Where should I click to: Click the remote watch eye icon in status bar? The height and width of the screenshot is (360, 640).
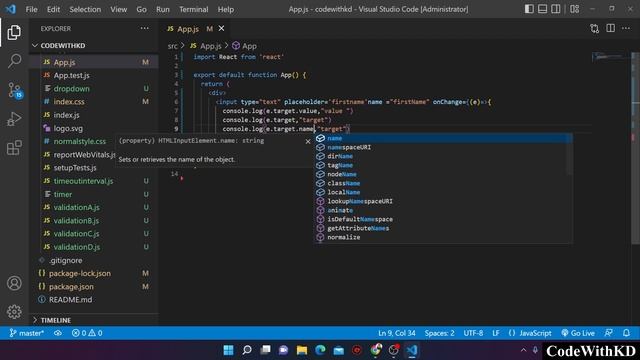tap(58, 333)
